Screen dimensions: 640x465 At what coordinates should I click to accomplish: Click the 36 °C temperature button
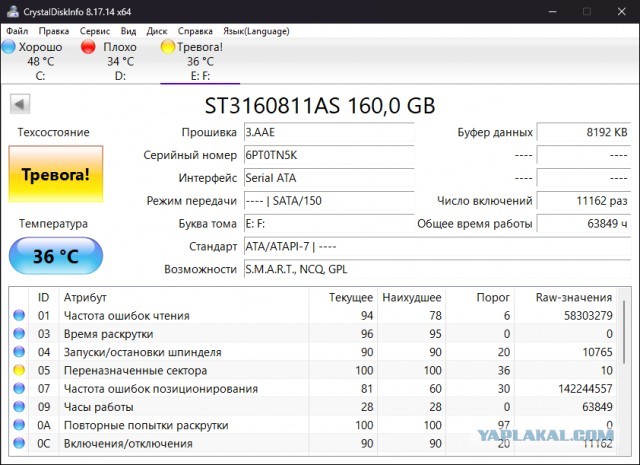(56, 256)
